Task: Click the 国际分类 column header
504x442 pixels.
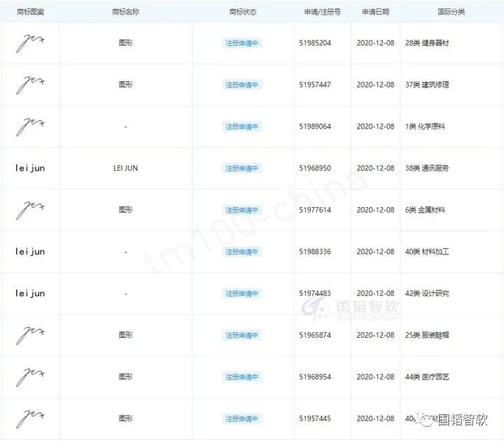Action: 451,12
